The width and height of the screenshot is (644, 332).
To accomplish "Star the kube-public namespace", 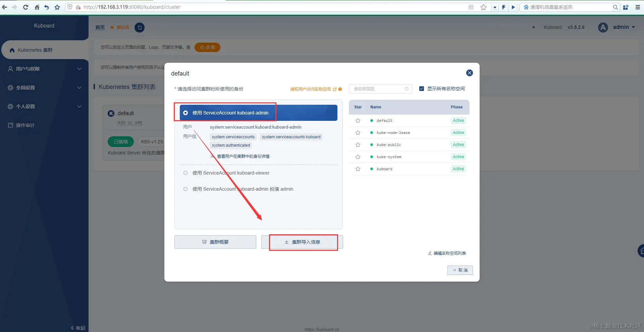I will pos(358,145).
